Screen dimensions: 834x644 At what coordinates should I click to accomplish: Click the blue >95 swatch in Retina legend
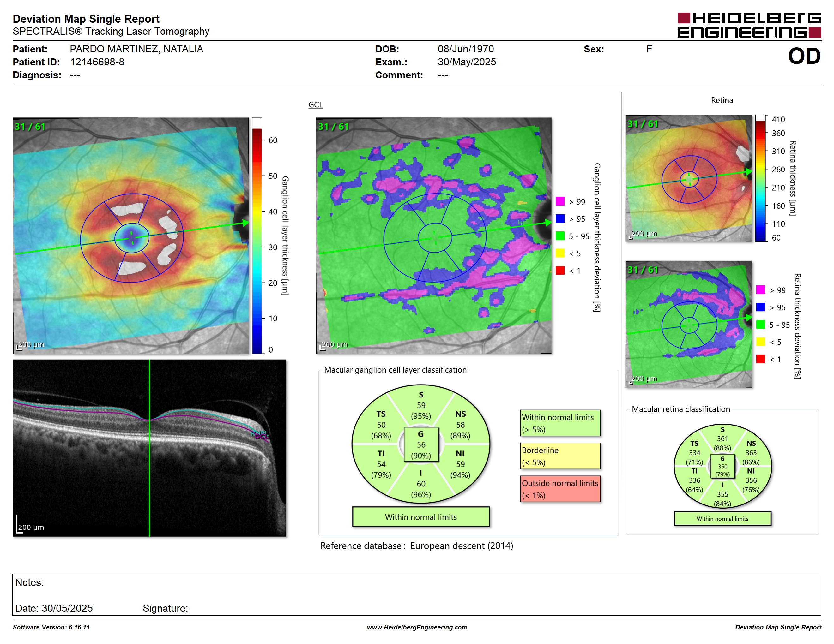point(760,307)
